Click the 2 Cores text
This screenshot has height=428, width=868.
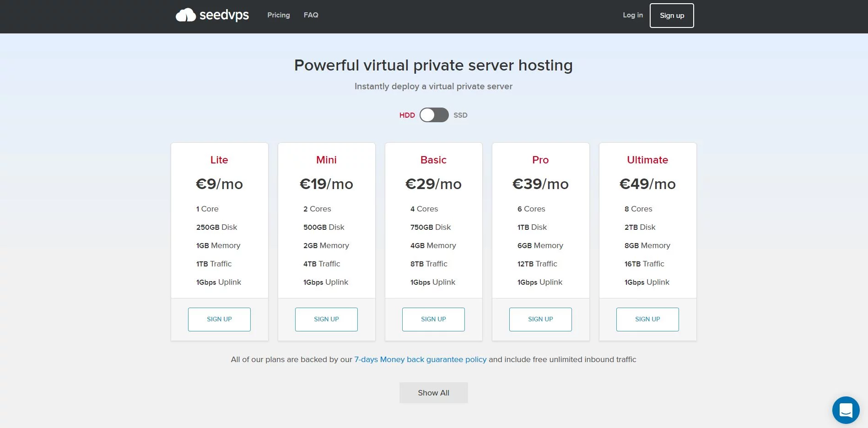click(317, 209)
